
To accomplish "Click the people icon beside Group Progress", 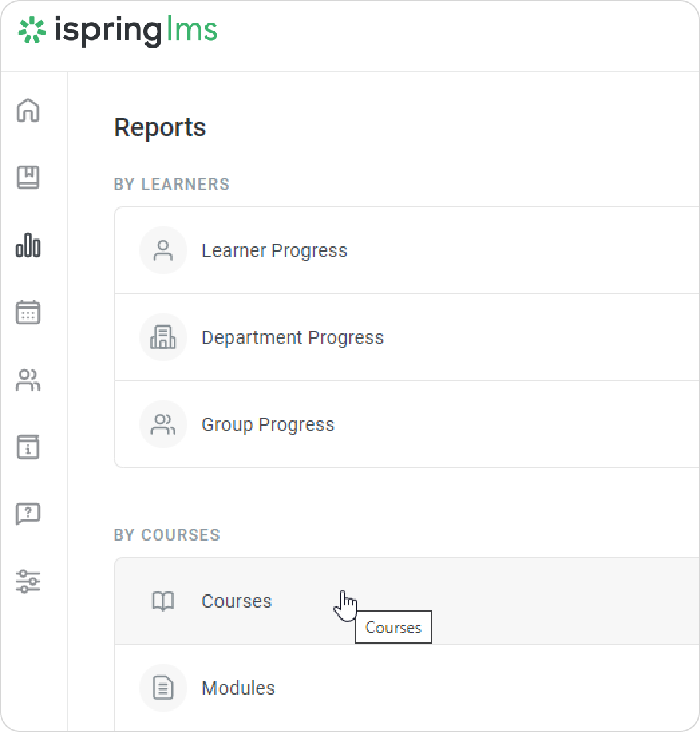I will click(x=163, y=424).
